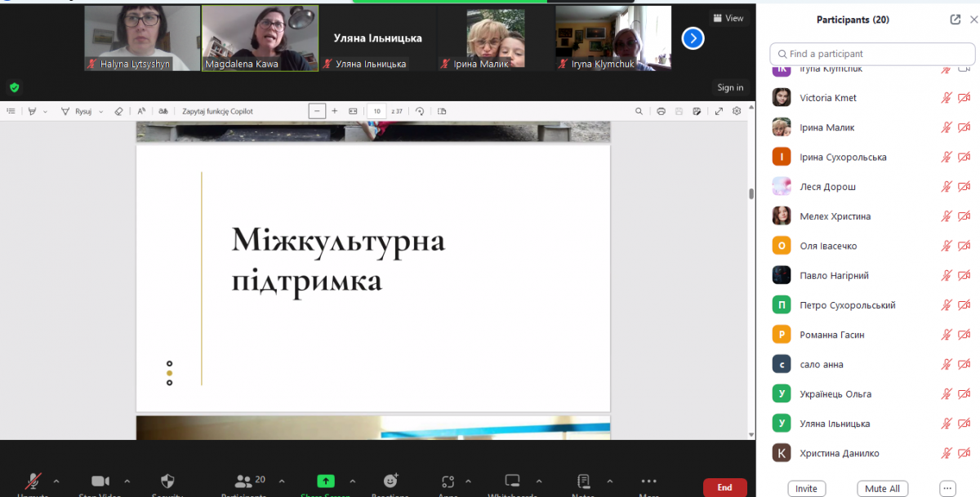The height and width of the screenshot is (497, 980).
Task: Click the muted microphone icon next to Victoria Kmet
Action: [x=947, y=97]
